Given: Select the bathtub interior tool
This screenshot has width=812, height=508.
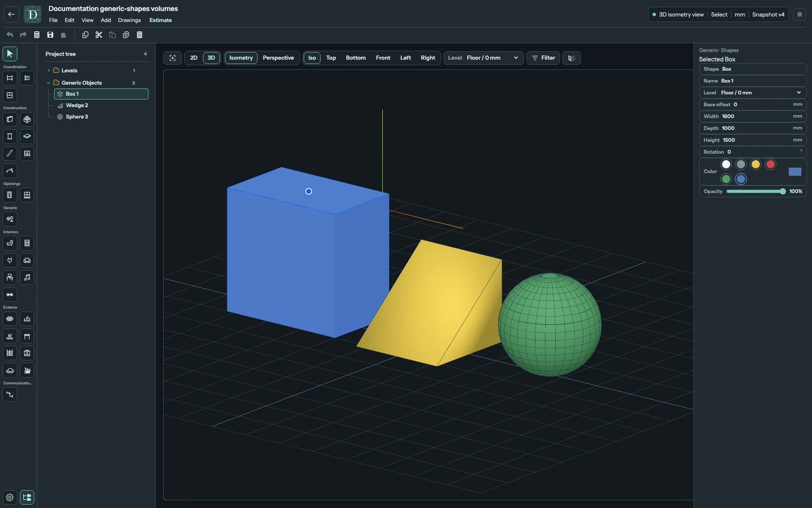Looking at the screenshot, I should 10,243.
